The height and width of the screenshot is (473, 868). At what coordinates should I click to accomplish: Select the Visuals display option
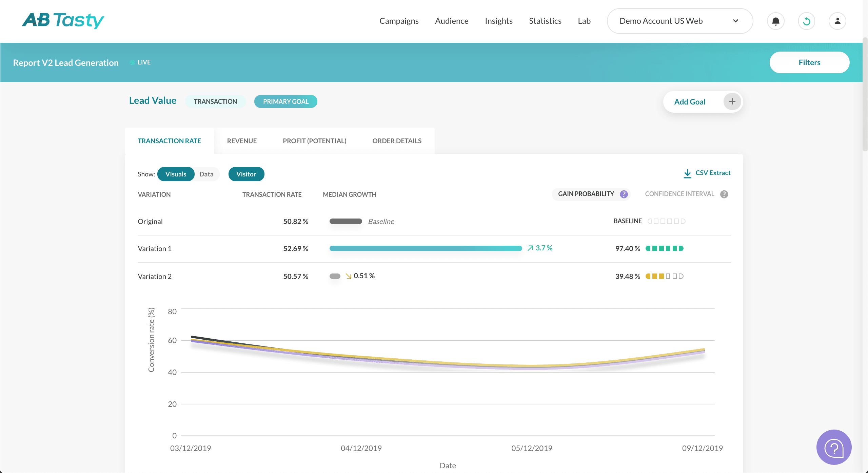point(176,174)
